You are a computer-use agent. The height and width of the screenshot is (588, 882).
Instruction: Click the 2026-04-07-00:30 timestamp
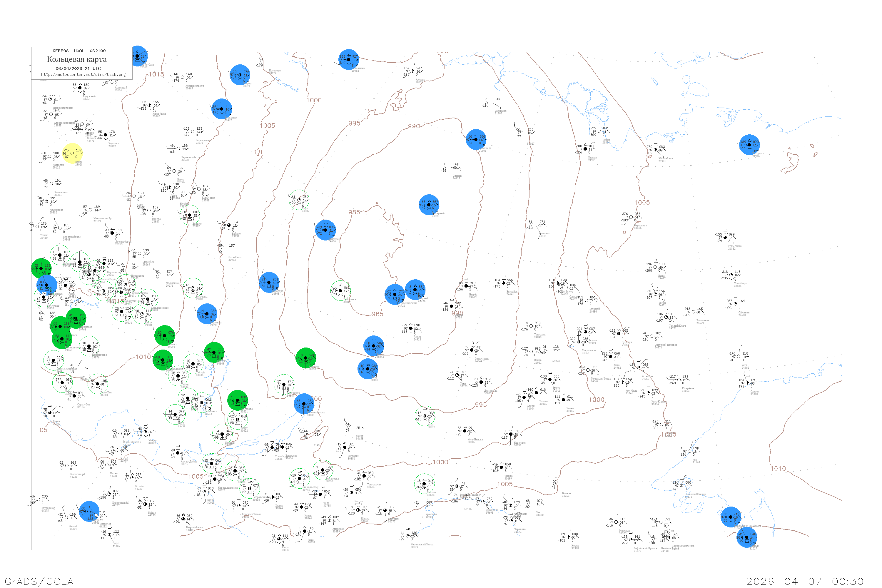point(805,581)
